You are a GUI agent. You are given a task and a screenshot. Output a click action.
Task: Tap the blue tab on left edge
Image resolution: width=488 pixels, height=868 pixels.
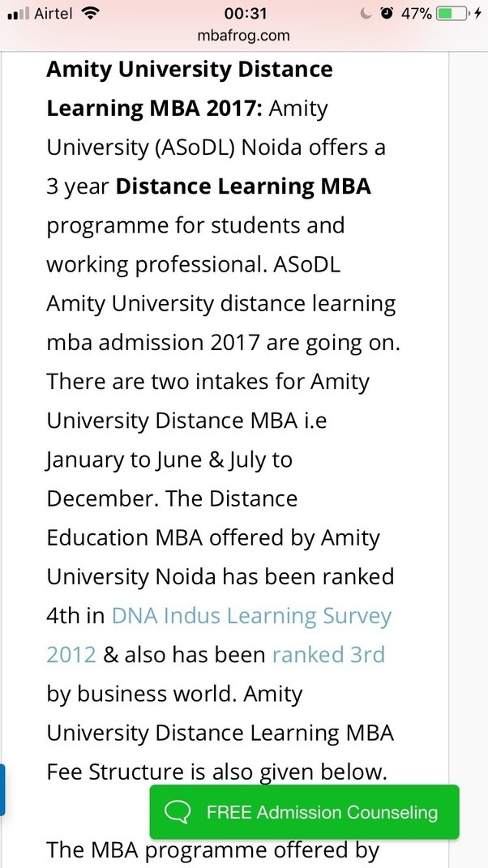pyautogui.click(x=2, y=789)
